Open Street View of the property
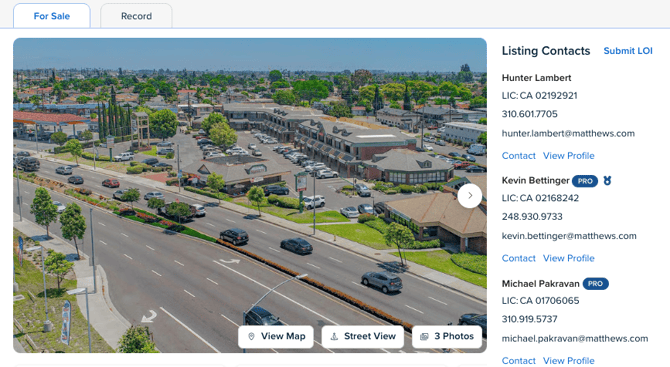 pos(363,336)
